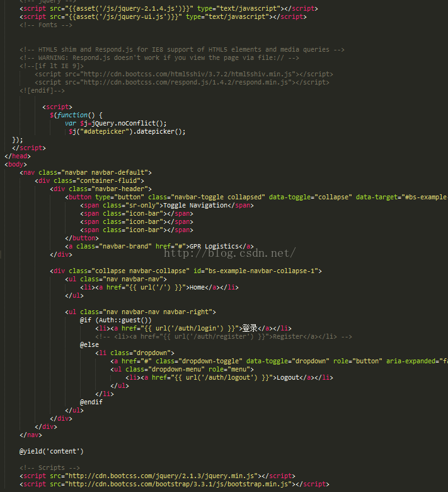Click the "WARNING: Respond.js doesn't work" comment

click(159, 58)
